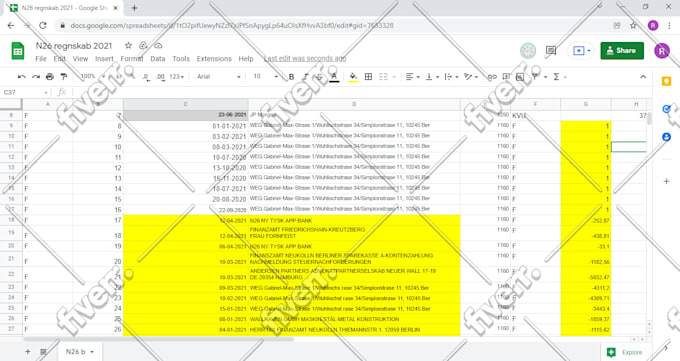Open horizontal align dropdown
This screenshot has height=361, width=680.
[x=412, y=77]
